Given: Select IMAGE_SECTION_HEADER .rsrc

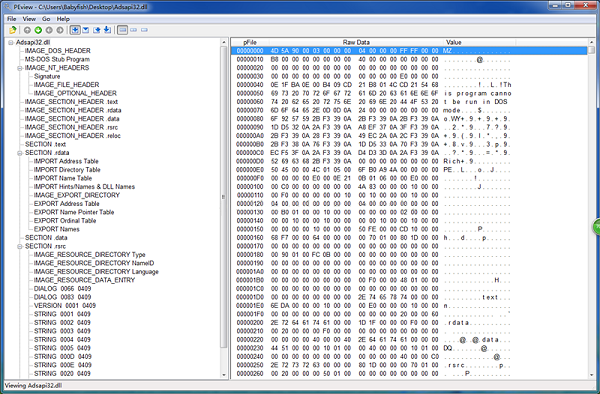Looking at the screenshot, I should coord(71,127).
